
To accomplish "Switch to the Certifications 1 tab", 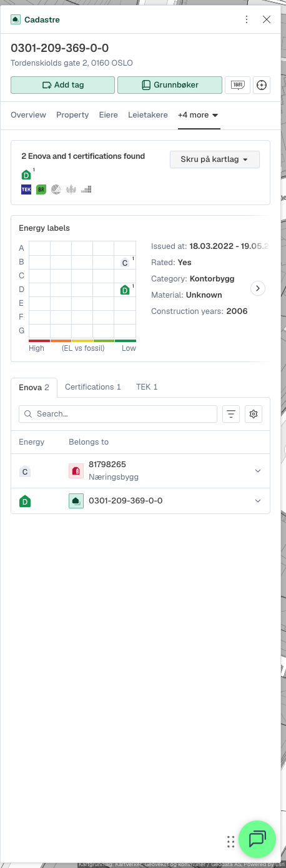I will tap(93, 387).
